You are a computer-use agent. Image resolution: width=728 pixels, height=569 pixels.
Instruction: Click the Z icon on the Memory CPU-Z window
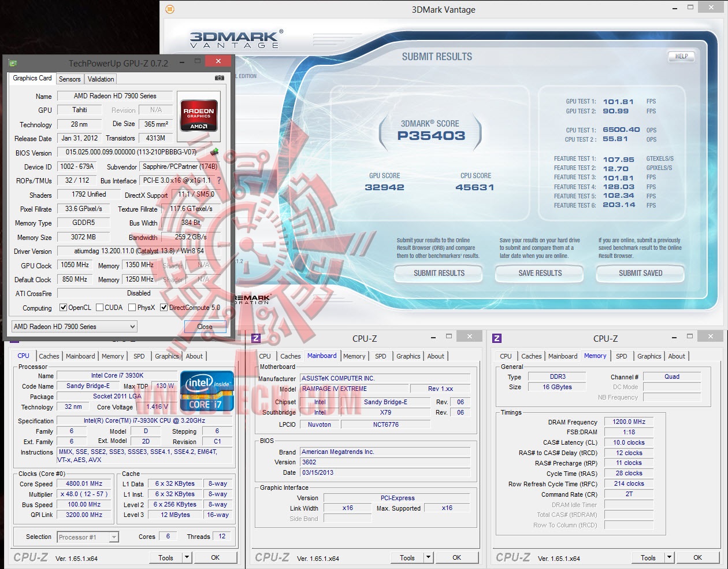point(497,337)
